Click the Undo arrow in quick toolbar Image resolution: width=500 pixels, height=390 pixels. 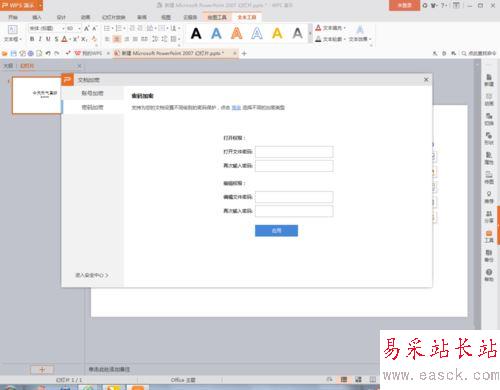[48, 53]
